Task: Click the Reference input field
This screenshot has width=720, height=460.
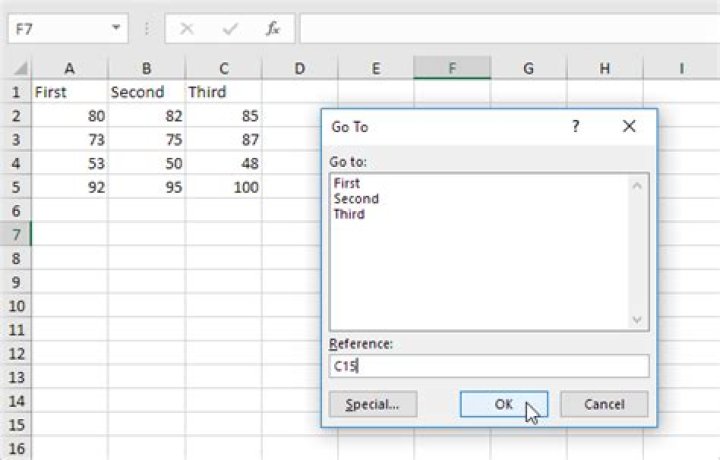Action: pyautogui.click(x=488, y=366)
